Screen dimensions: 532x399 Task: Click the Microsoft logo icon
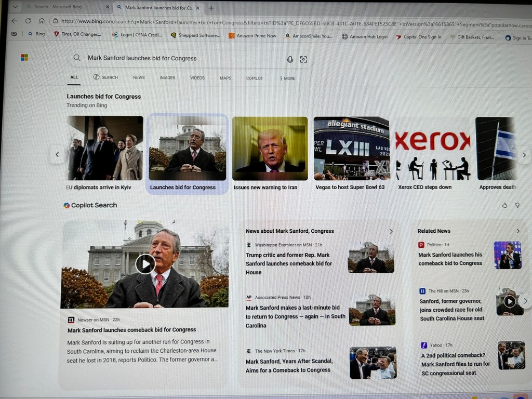(24, 57)
